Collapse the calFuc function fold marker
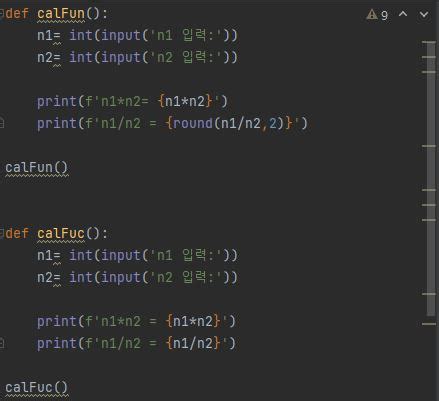The height and width of the screenshot is (401, 439). [1, 233]
